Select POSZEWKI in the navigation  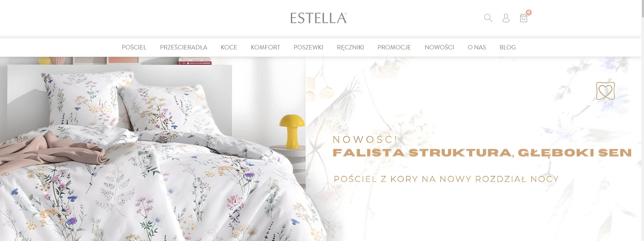coord(308,47)
